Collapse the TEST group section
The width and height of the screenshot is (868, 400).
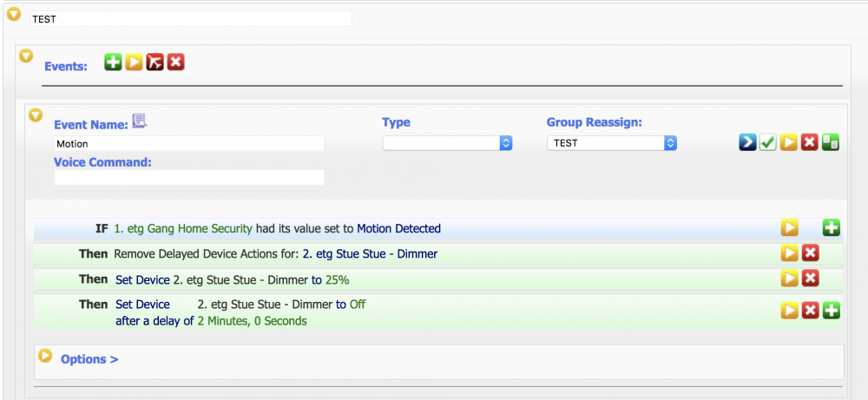(x=14, y=15)
